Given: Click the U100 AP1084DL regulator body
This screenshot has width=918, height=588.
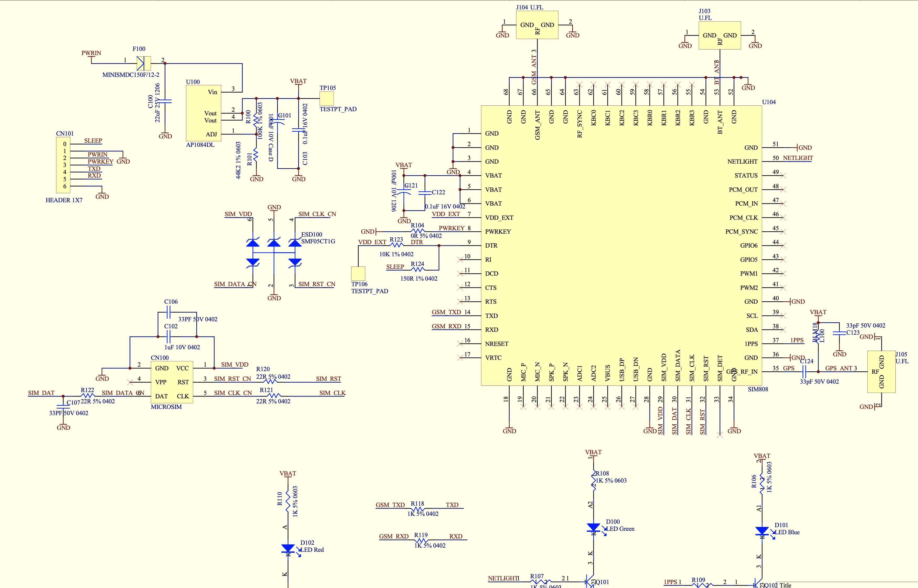Looking at the screenshot, I should click(x=203, y=113).
